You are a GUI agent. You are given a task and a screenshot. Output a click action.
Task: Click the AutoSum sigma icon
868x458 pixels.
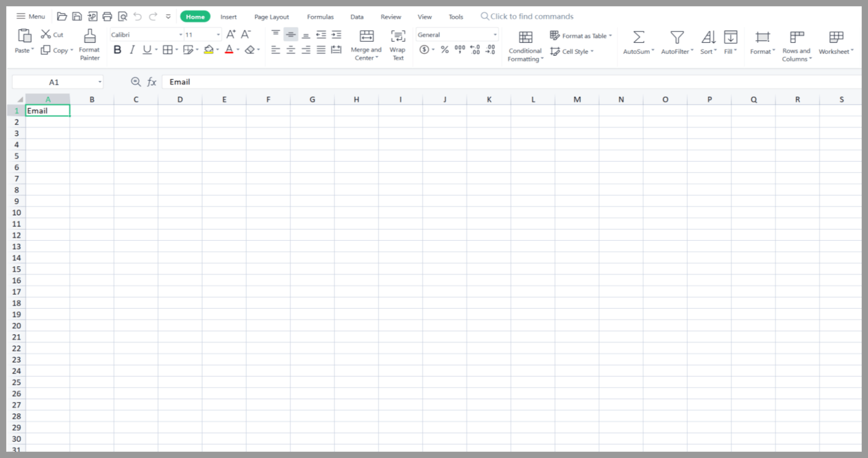click(x=638, y=37)
